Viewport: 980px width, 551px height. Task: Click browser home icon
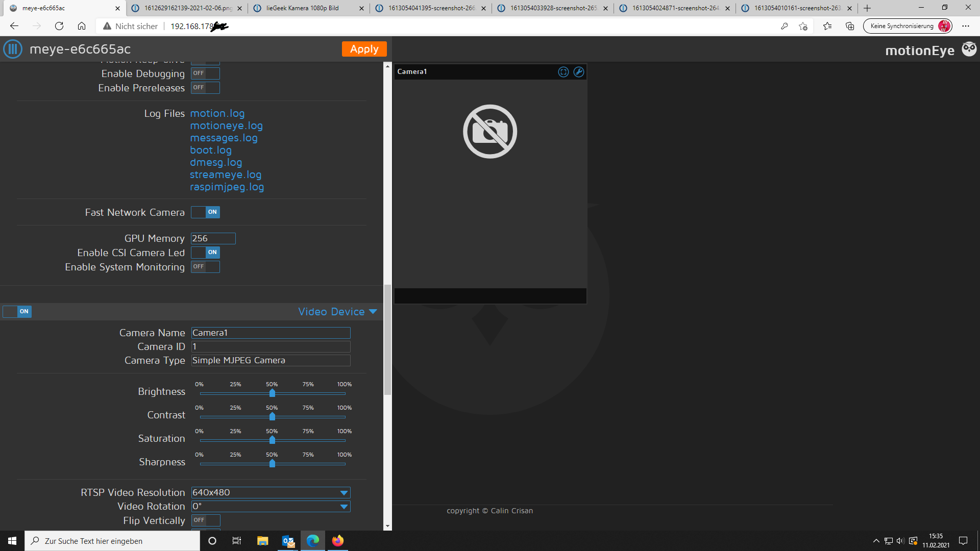[82, 26]
